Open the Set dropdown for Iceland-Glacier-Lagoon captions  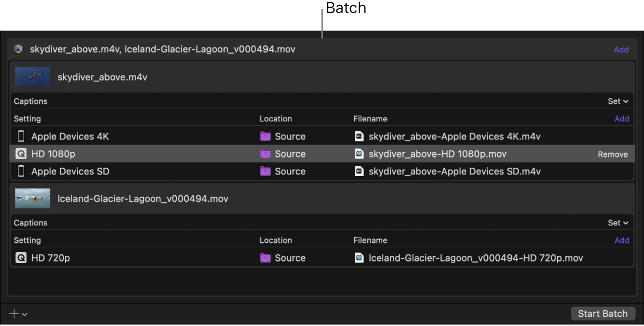[617, 223]
